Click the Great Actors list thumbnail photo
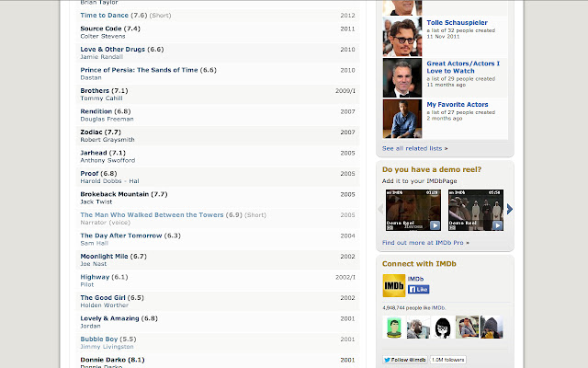 (402, 77)
